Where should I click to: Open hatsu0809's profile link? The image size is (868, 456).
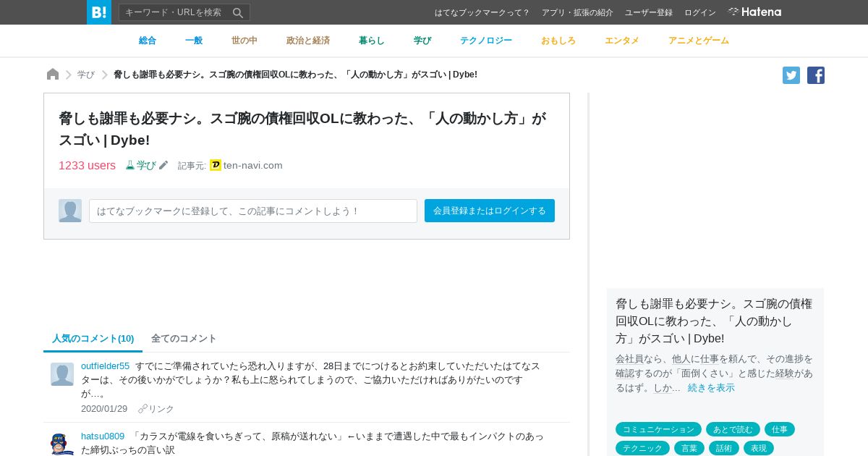[x=103, y=436]
